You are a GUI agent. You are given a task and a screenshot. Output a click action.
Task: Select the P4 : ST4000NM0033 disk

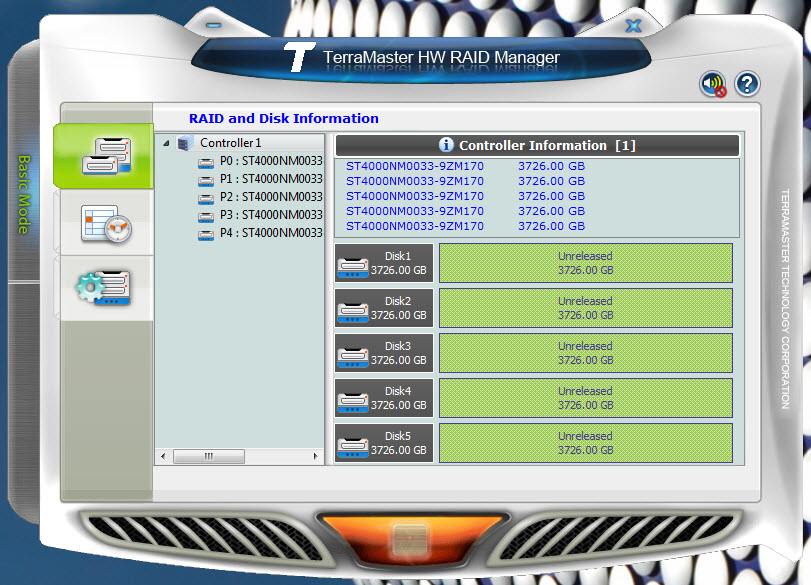[271, 233]
